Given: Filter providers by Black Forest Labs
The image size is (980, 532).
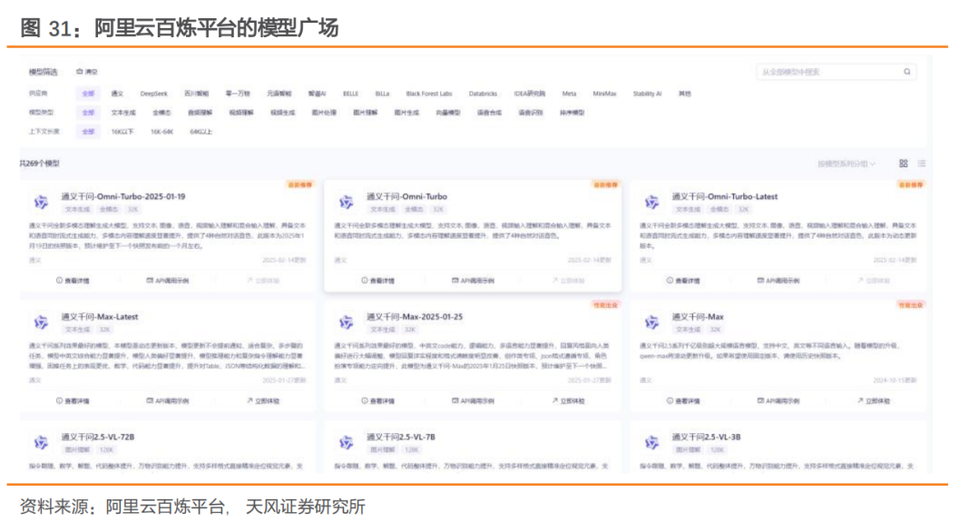Looking at the screenshot, I should [428, 94].
